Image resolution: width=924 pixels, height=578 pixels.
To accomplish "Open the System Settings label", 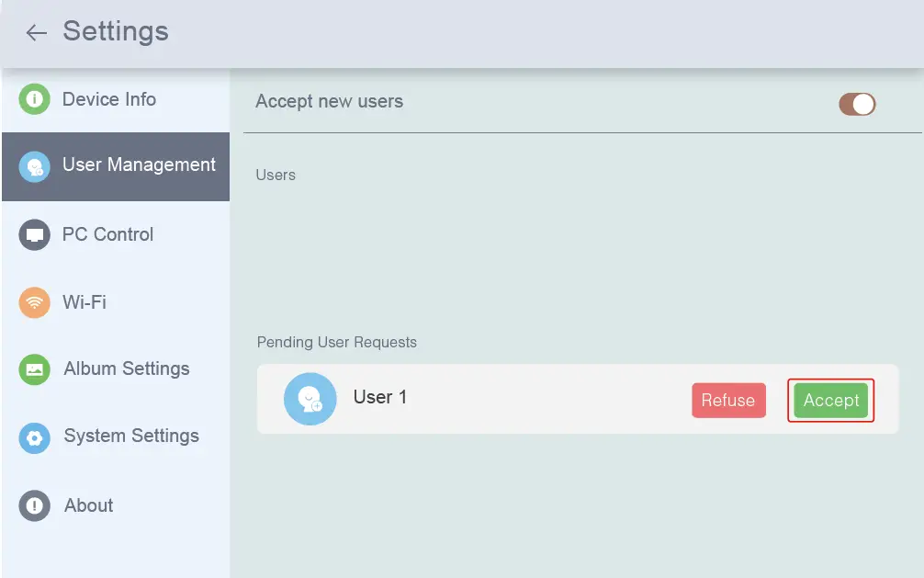I will 131,436.
